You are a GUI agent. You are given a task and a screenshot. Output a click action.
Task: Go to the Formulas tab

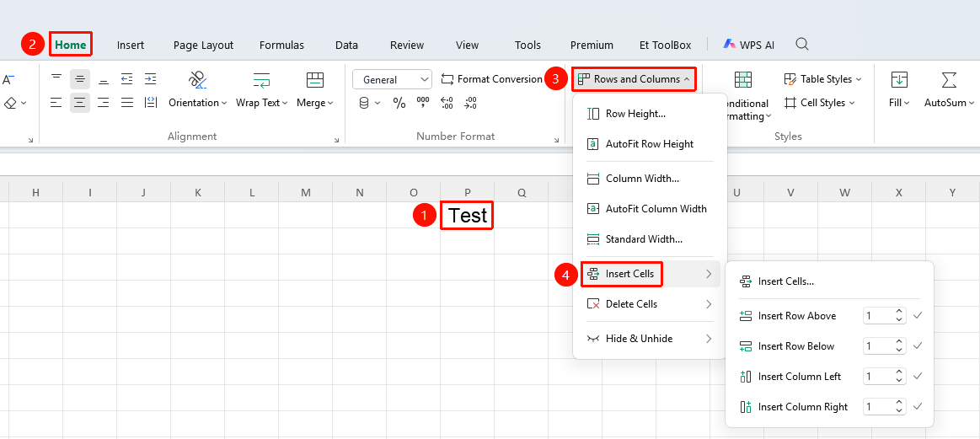click(x=282, y=45)
